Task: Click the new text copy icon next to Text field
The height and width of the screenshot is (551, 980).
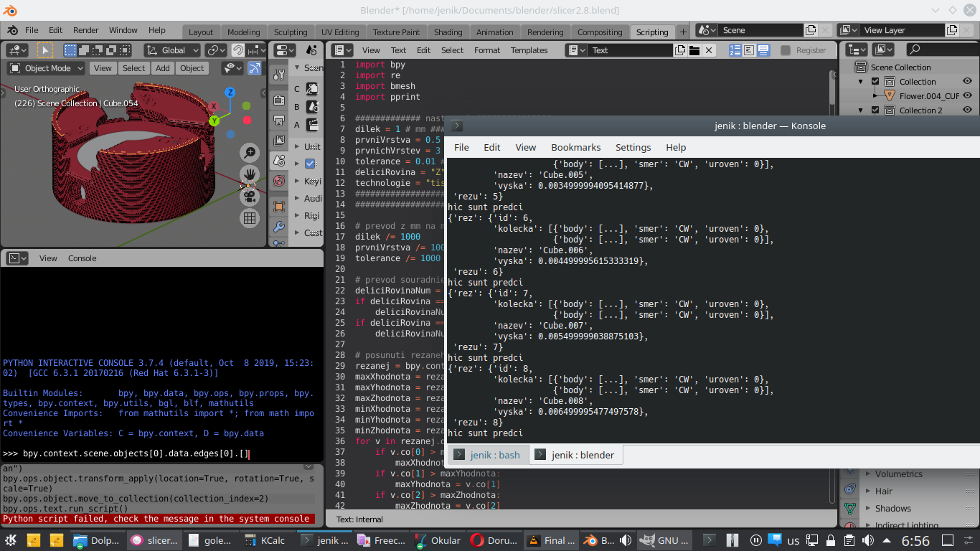Action: click(680, 50)
